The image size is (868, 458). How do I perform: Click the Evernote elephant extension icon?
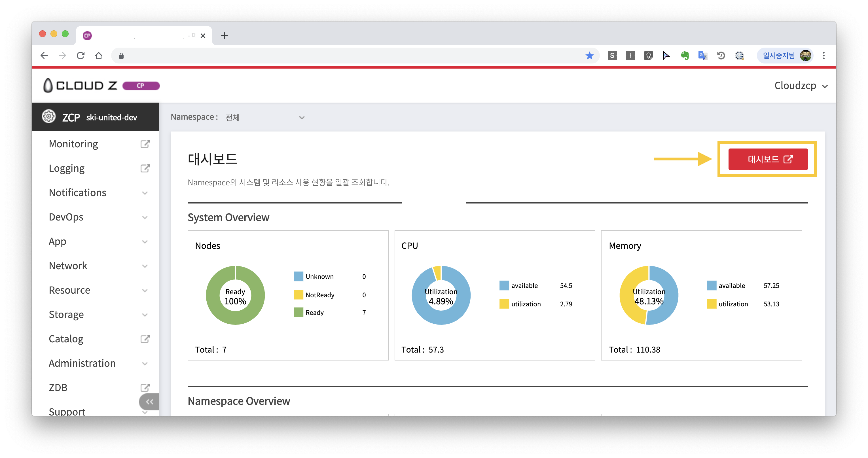[684, 56]
